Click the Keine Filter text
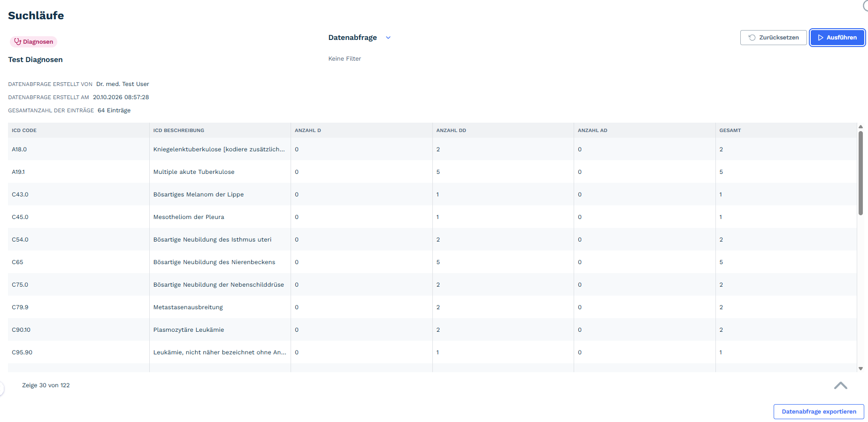Screen dimensions: 868x422 point(345,59)
